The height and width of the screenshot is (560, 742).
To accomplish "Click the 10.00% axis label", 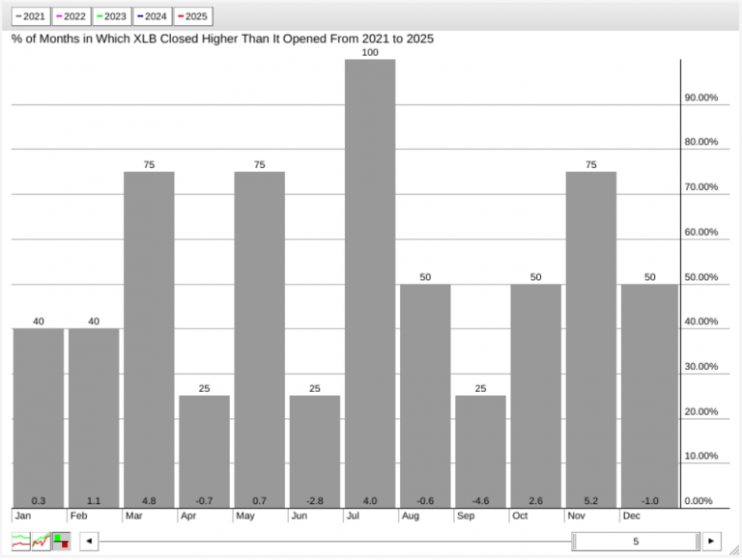I will (x=700, y=456).
